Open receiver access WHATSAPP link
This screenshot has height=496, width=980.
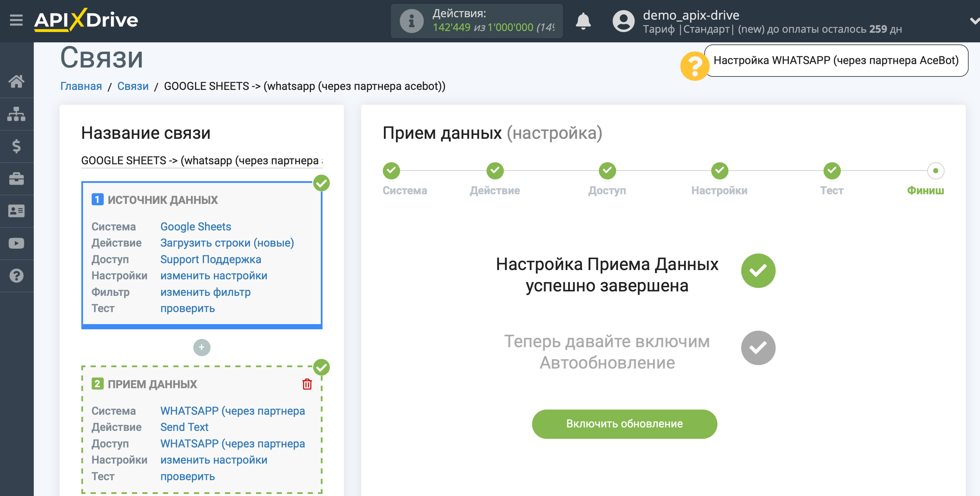pyautogui.click(x=233, y=444)
